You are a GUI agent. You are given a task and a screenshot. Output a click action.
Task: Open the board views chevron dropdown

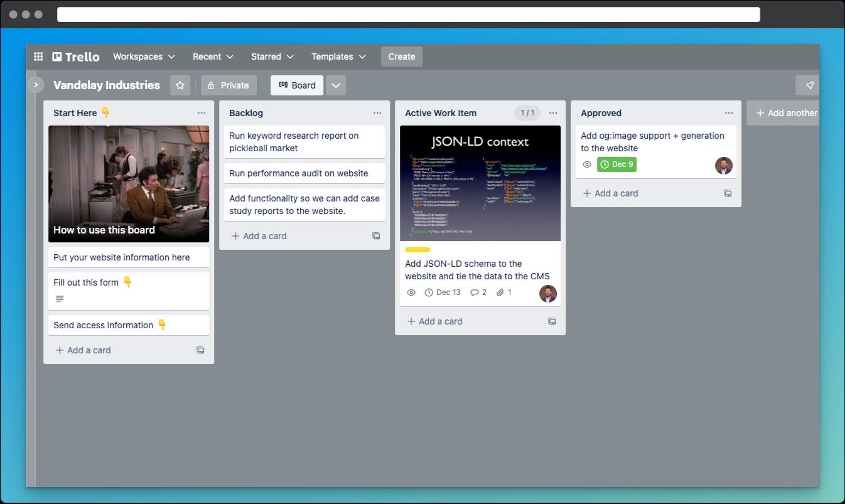[336, 85]
